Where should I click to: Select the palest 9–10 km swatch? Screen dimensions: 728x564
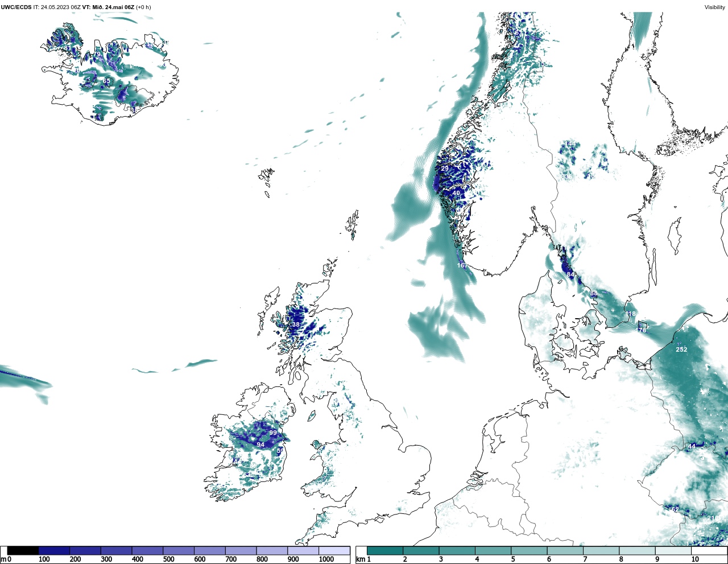[673, 550]
